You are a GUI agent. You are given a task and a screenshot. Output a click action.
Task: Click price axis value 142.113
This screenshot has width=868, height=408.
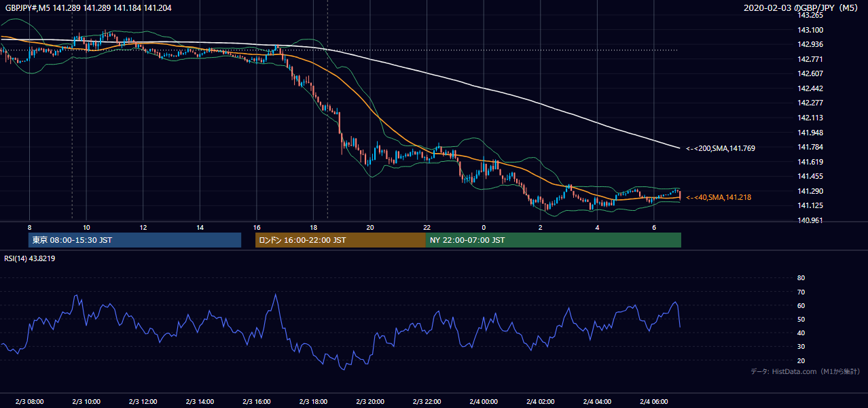(x=810, y=118)
